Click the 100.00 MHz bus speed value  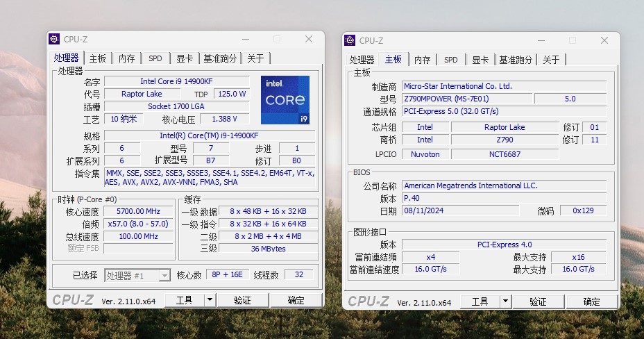[x=138, y=236]
